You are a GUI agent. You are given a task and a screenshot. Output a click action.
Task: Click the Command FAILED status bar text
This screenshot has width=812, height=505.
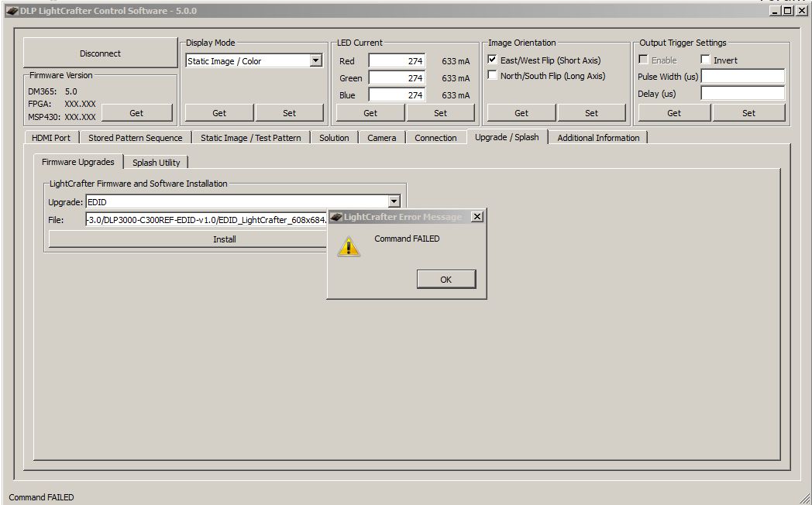pos(41,497)
